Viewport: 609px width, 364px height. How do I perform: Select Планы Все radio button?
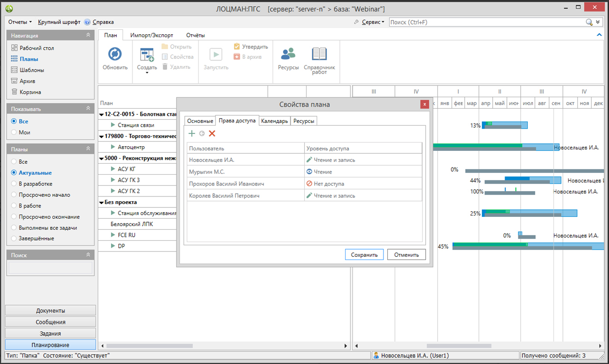pos(14,162)
